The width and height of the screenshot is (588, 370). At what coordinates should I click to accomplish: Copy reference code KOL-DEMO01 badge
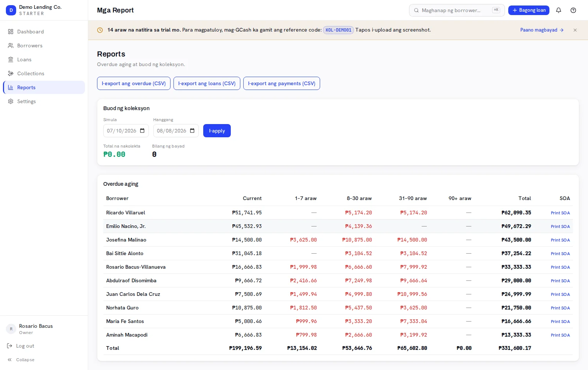pos(338,30)
